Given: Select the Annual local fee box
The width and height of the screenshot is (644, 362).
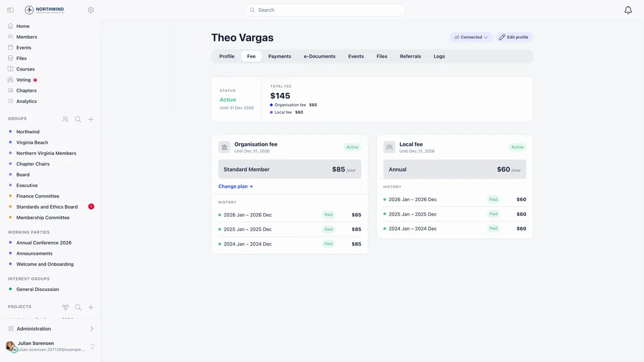Looking at the screenshot, I should pyautogui.click(x=455, y=169).
